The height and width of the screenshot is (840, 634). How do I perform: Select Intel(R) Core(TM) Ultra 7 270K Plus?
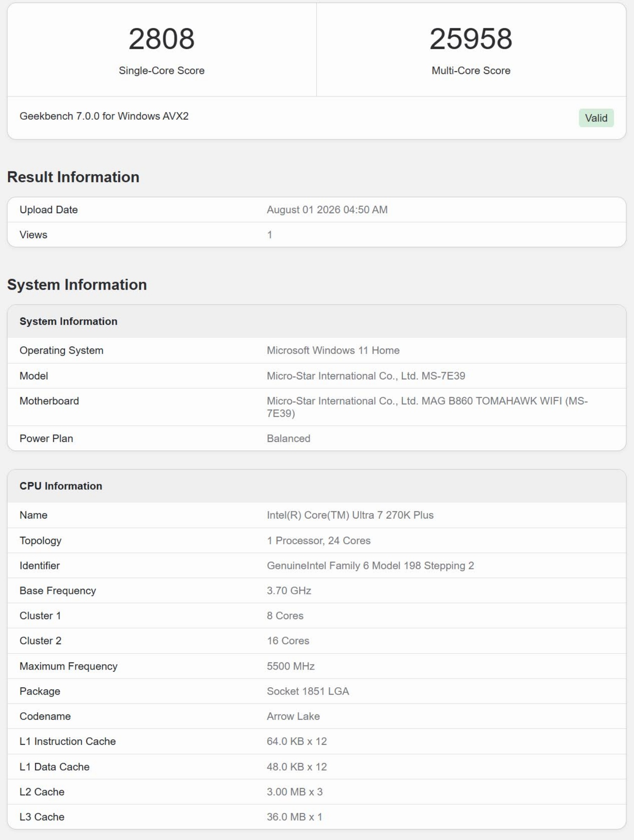coord(350,515)
